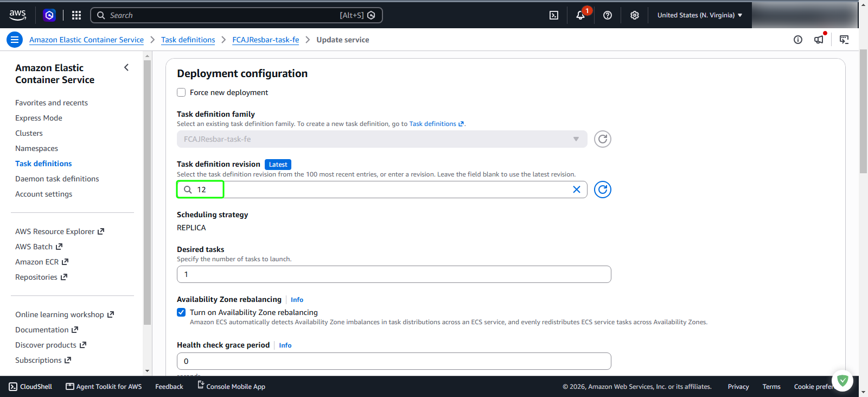
Task: Open the services grid menu
Action: pyautogui.click(x=76, y=15)
